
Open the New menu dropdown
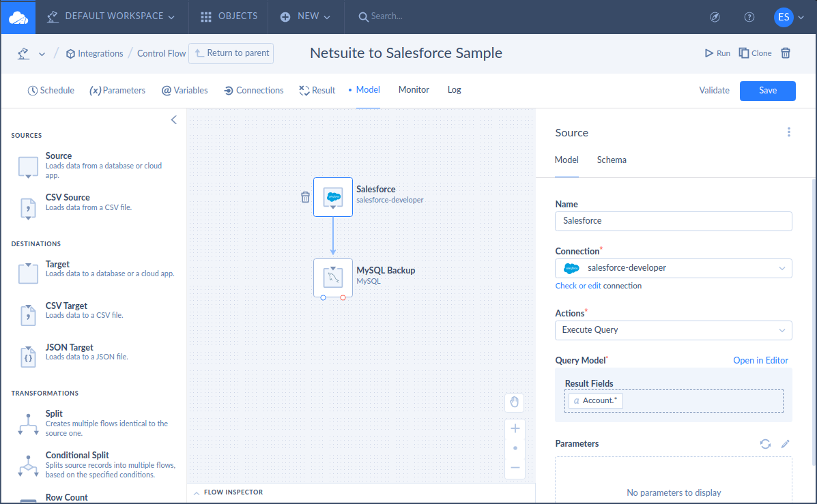point(305,16)
